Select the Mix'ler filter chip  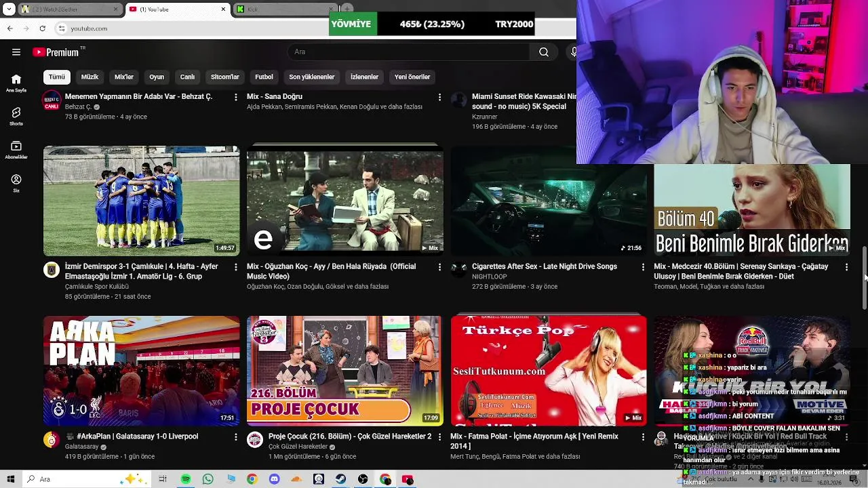pos(124,77)
